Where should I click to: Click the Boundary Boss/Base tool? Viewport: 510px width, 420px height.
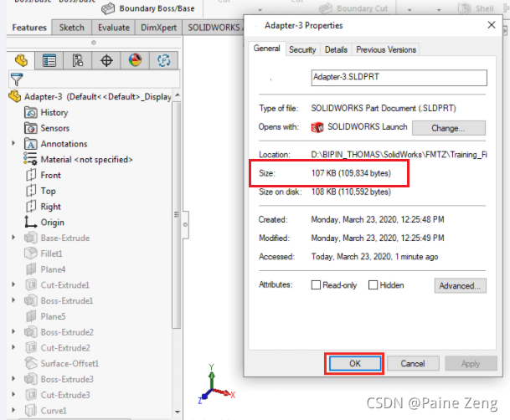coord(148,8)
